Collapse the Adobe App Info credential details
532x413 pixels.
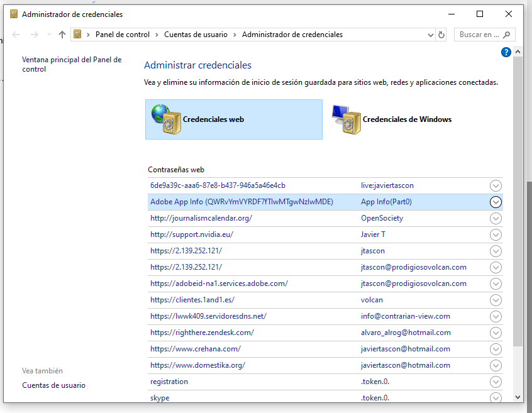[x=496, y=202]
